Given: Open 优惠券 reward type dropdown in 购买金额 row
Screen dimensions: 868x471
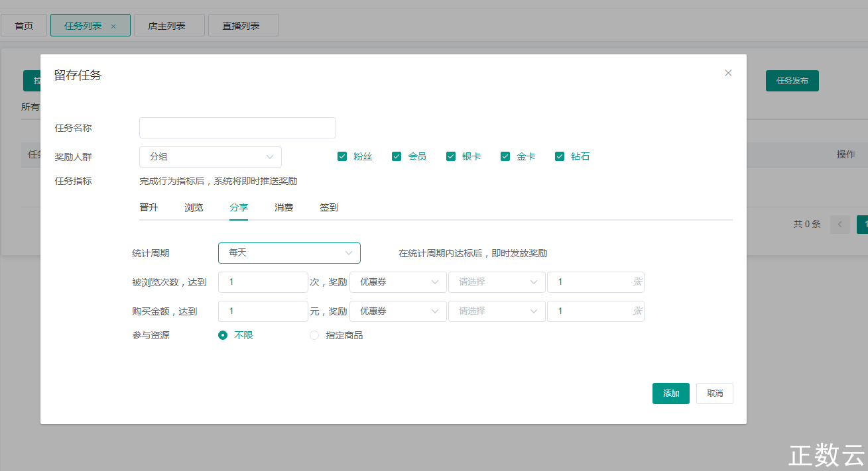Looking at the screenshot, I should (x=398, y=311).
